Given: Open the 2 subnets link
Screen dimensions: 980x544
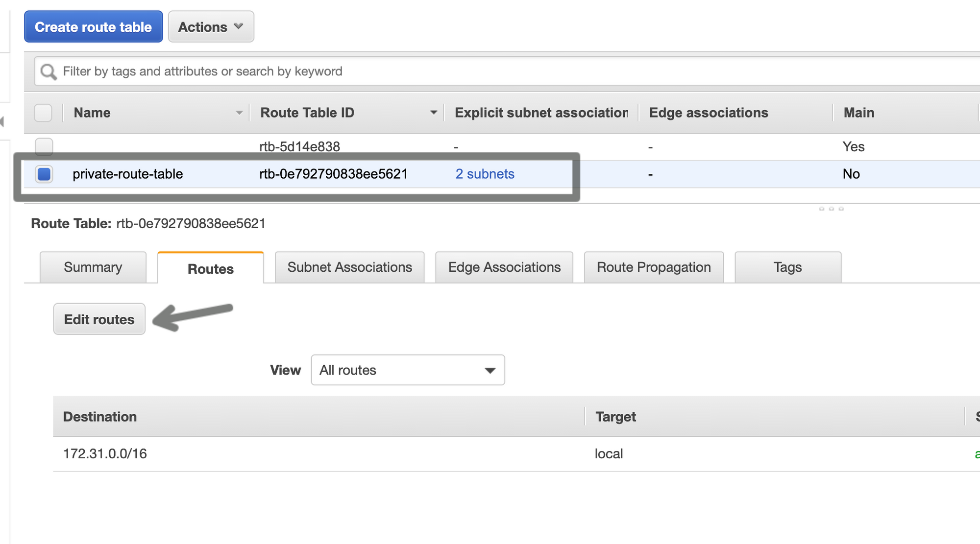Looking at the screenshot, I should click(485, 174).
